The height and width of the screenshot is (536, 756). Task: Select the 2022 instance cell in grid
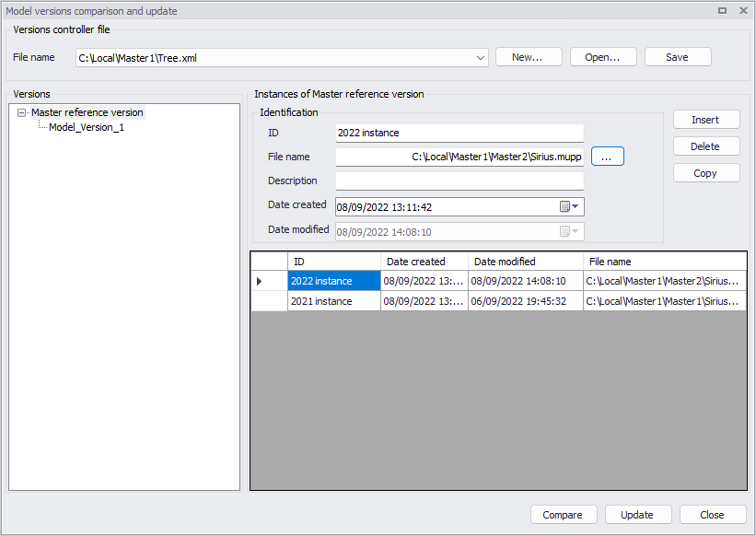[334, 281]
